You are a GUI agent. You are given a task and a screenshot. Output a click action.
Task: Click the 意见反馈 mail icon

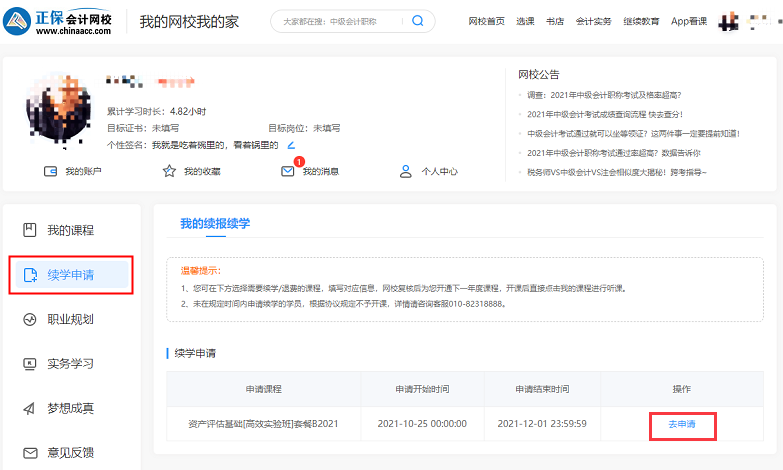[30, 453]
